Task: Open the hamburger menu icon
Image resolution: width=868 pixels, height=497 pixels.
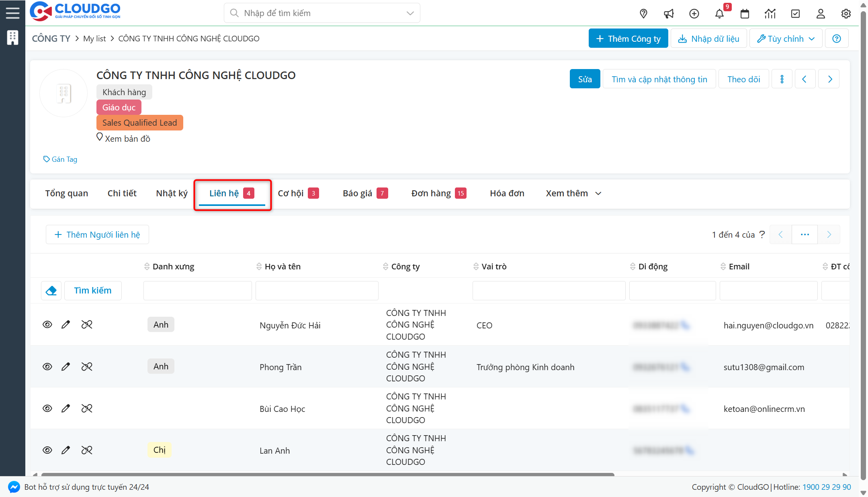Action: pos(12,13)
